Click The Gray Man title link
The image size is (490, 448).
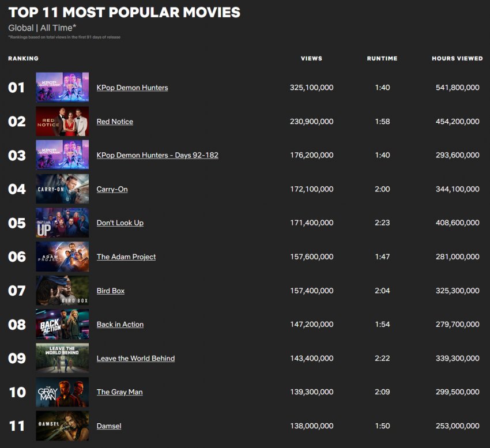[119, 392]
